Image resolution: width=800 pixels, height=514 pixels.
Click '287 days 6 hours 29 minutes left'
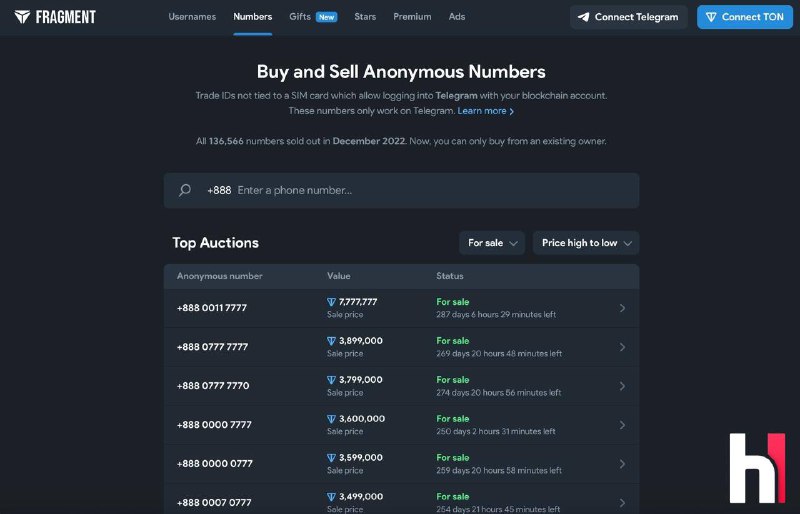pos(496,315)
